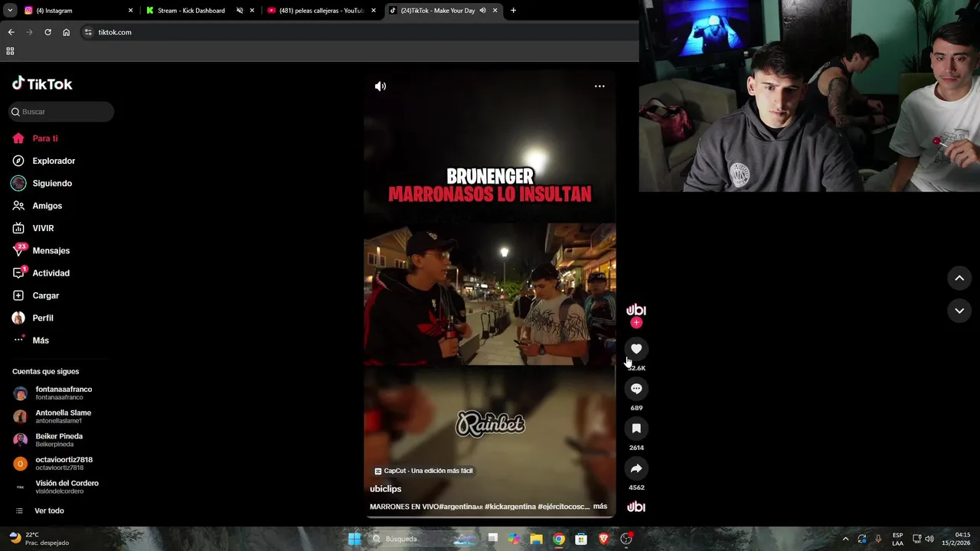This screenshot has height=551, width=980.
Task: Click hashtag #kickargentina in caption
Action: 510,507
